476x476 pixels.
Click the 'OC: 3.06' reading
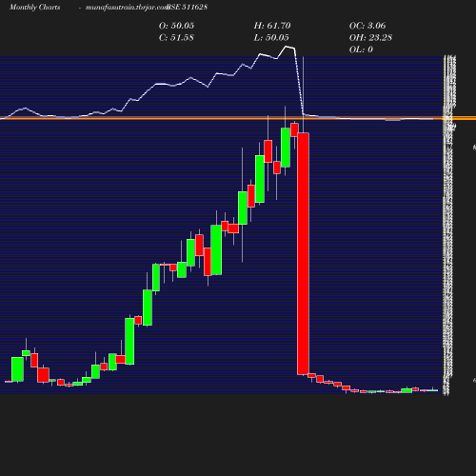point(367,26)
